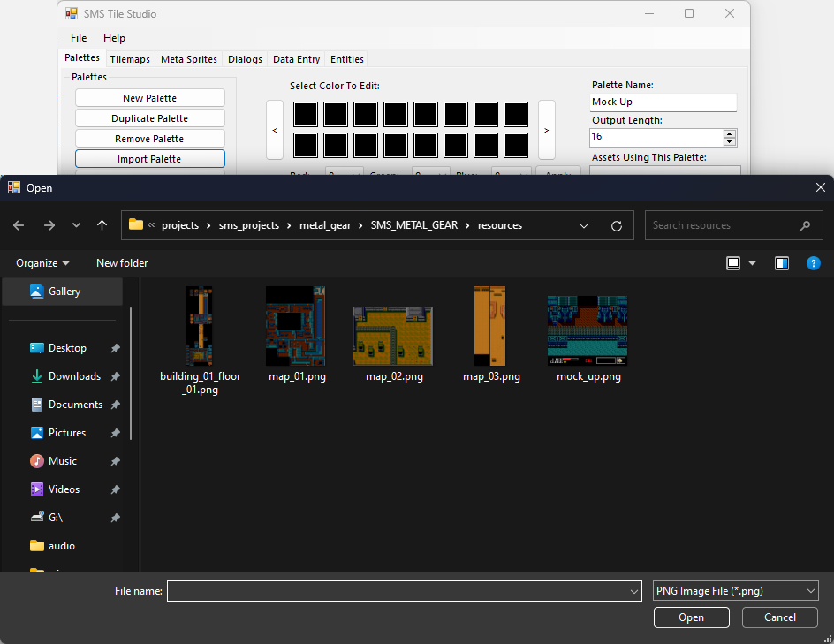Viewport: 834px width, 644px height.
Task: Click the search magnifier icon
Action: point(805,225)
